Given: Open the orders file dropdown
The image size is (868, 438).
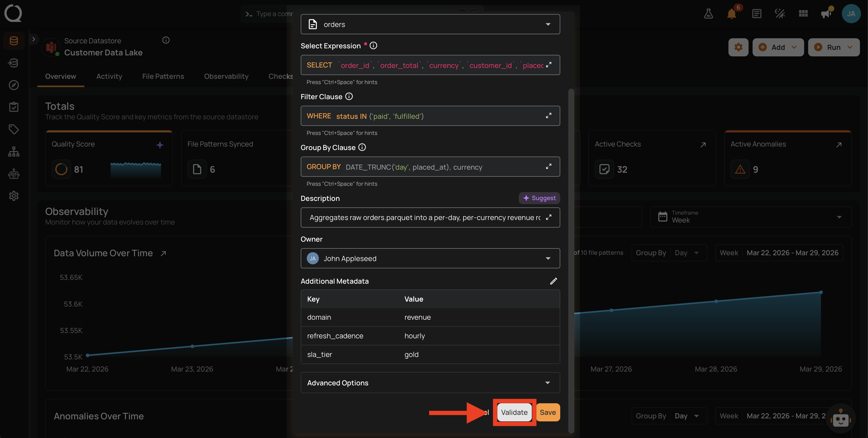Looking at the screenshot, I should (x=430, y=24).
